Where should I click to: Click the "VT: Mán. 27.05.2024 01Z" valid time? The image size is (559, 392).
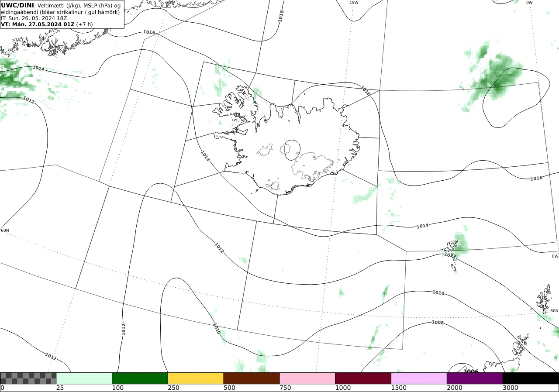coord(38,24)
